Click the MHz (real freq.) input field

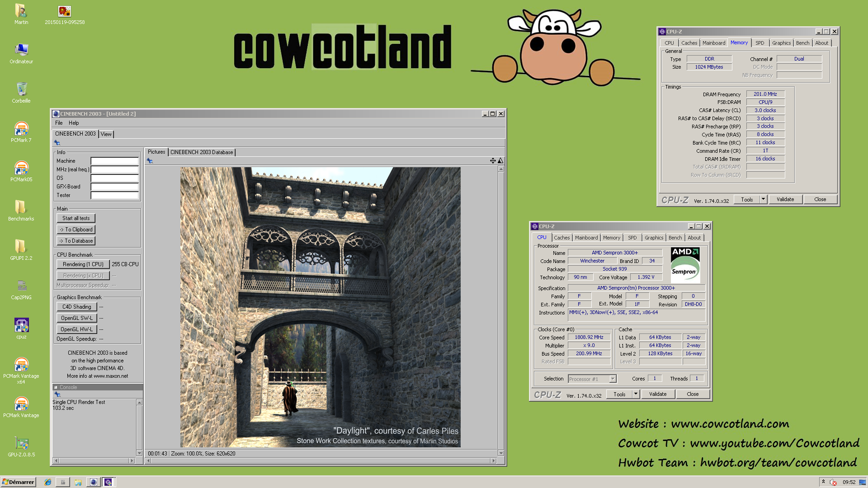[114, 169]
